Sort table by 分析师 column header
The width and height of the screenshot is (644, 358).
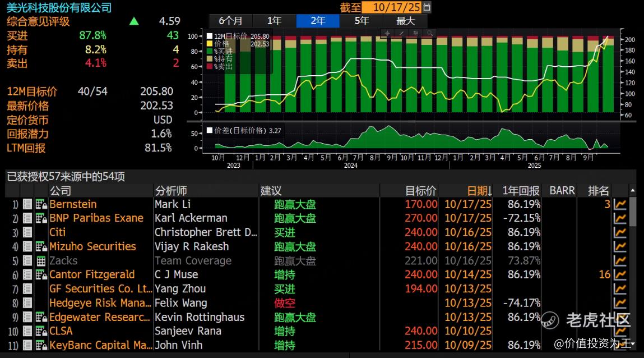(206, 191)
